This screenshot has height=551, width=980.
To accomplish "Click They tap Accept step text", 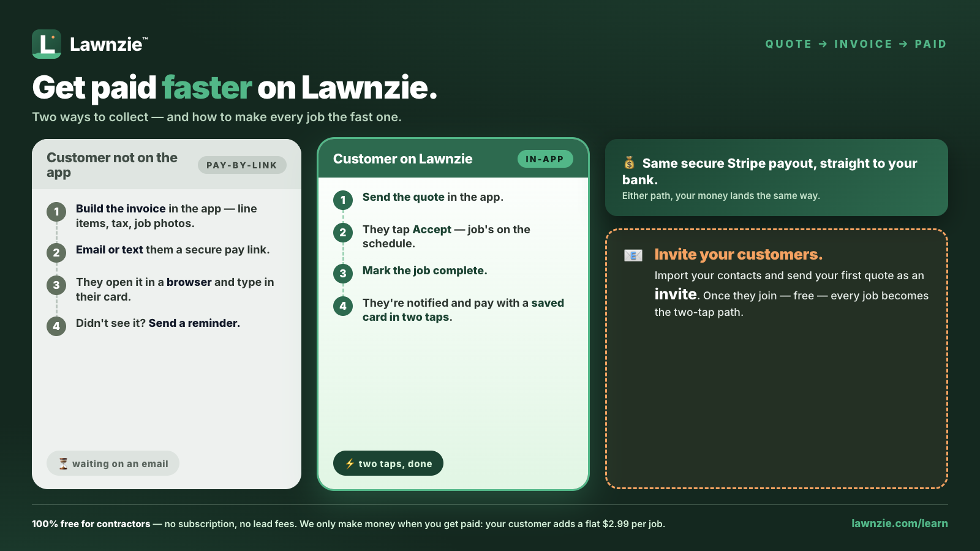I will click(447, 236).
